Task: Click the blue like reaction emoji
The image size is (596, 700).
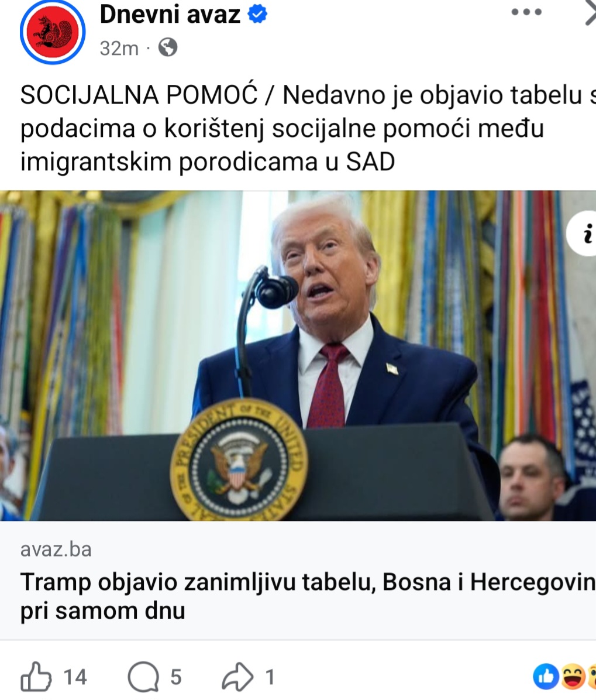Action: [x=546, y=677]
